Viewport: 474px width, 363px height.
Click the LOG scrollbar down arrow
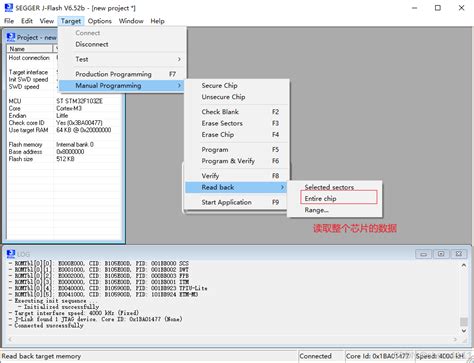click(464, 331)
